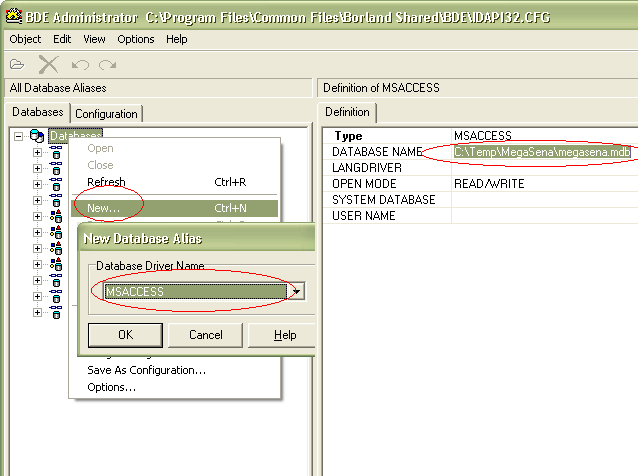
Task: Click the Redo arrow toolbar icon
Action: click(x=107, y=64)
